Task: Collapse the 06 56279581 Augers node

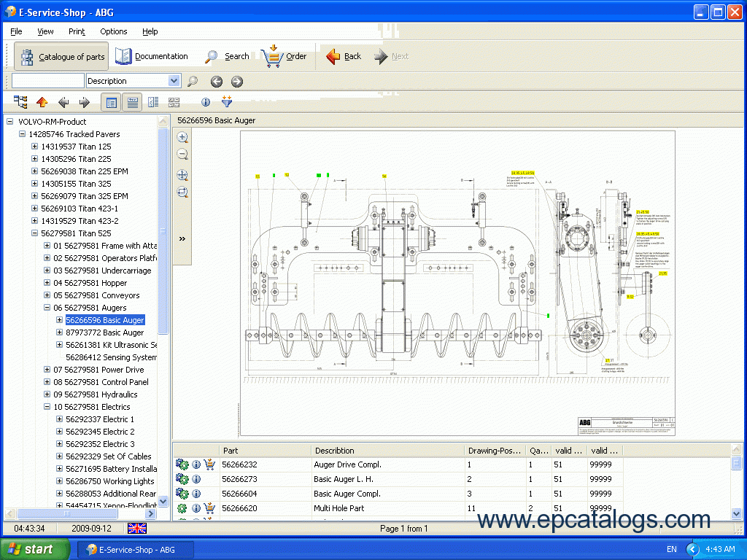Action: 47,307
